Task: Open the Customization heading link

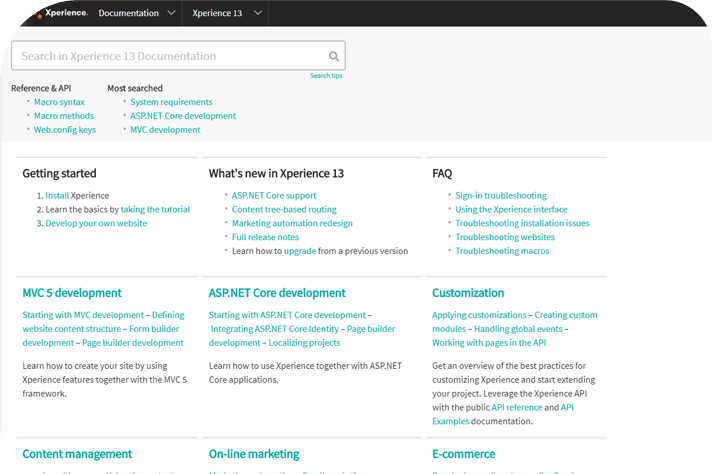Action: (468, 293)
